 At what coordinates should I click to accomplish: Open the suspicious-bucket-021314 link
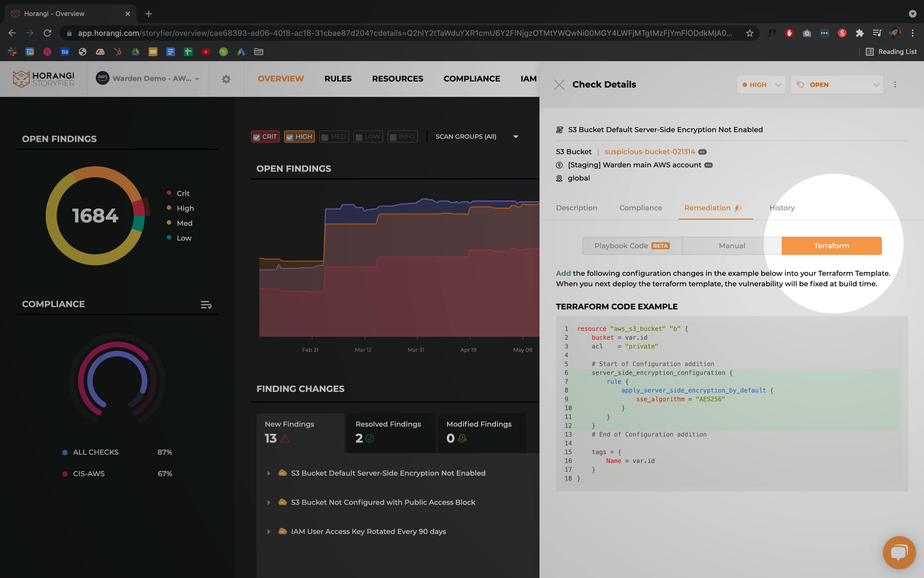tap(650, 152)
